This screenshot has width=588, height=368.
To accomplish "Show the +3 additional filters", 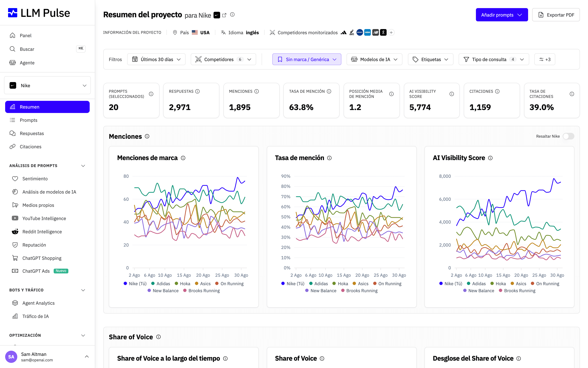I will [545, 59].
